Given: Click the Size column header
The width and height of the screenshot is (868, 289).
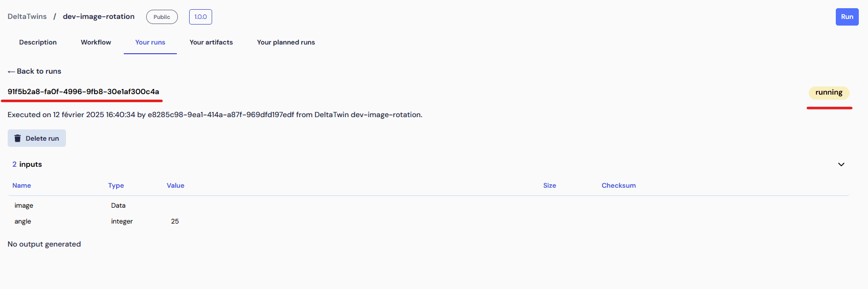Looking at the screenshot, I should coord(550,186).
